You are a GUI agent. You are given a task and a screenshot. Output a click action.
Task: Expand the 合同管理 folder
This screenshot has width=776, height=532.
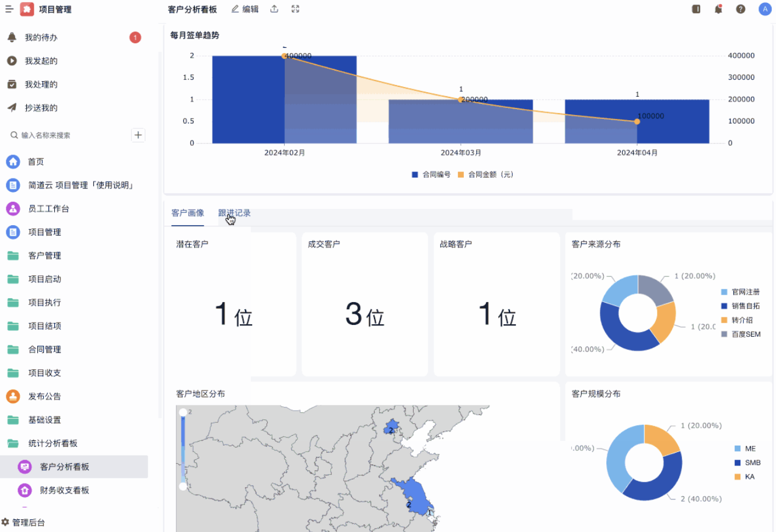[x=44, y=349]
